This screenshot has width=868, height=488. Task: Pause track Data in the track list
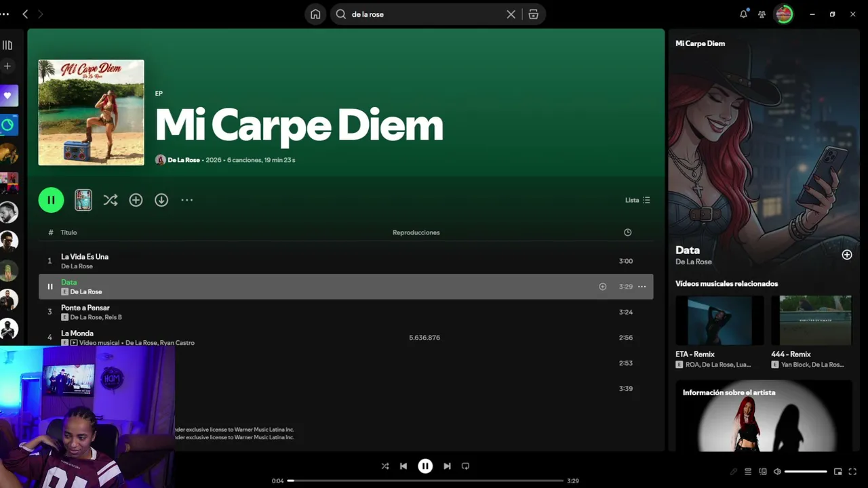coord(50,287)
